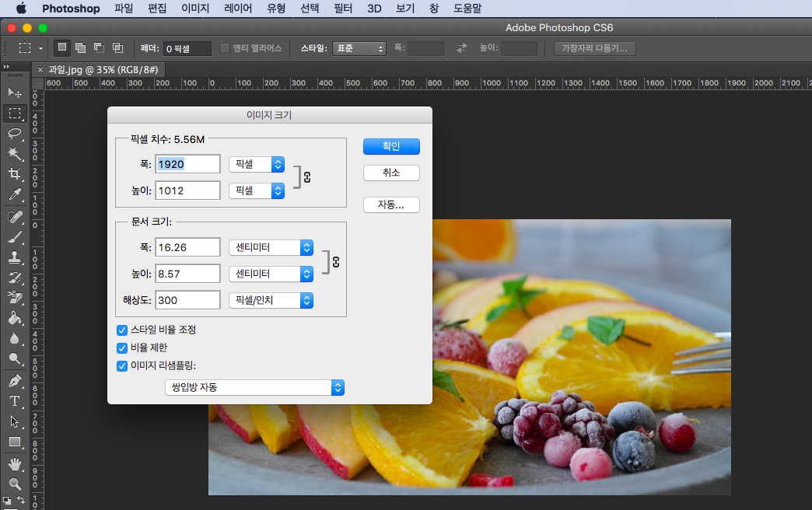The image size is (812, 510).
Task: Choose Subtract from Selection mode
Action: click(99, 47)
